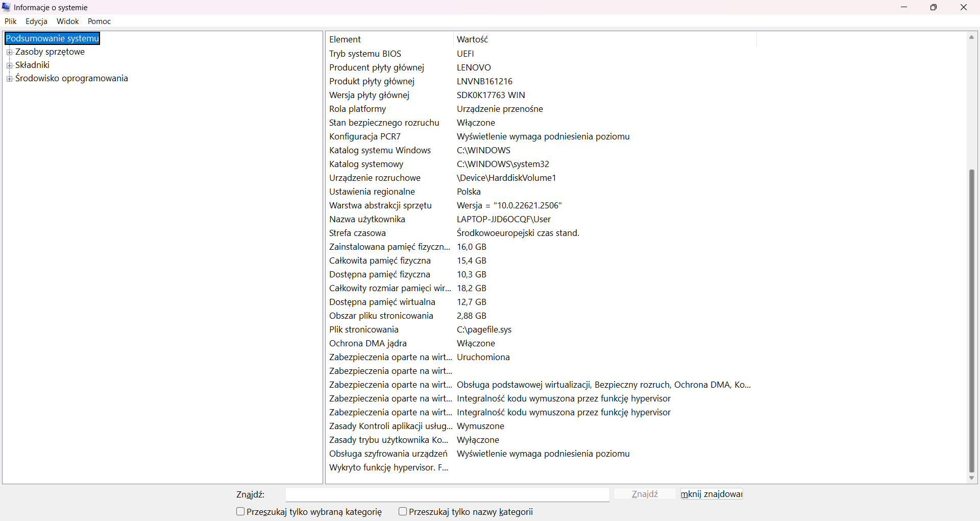
Task: Select Środowisko oprogramowania category label
Action: pos(71,78)
